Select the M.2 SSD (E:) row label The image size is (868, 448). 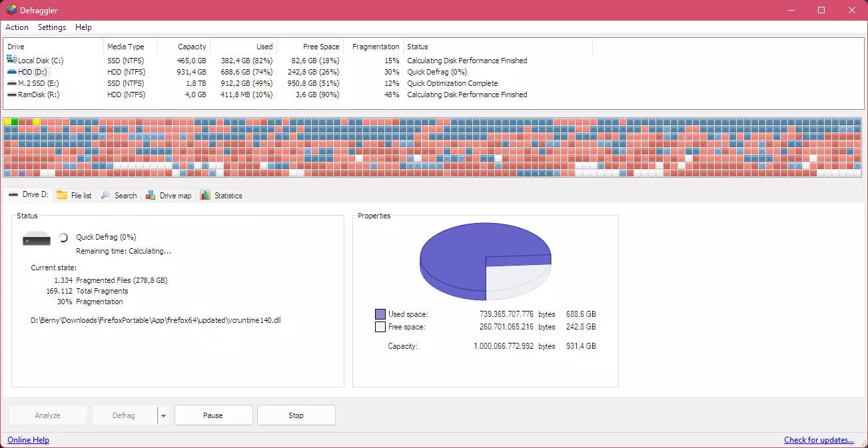point(39,83)
